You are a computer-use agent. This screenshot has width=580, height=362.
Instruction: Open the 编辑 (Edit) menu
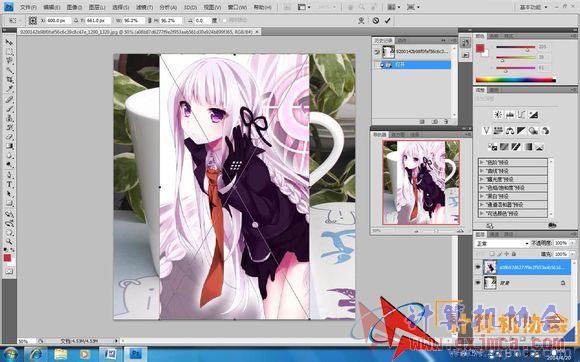51,7
